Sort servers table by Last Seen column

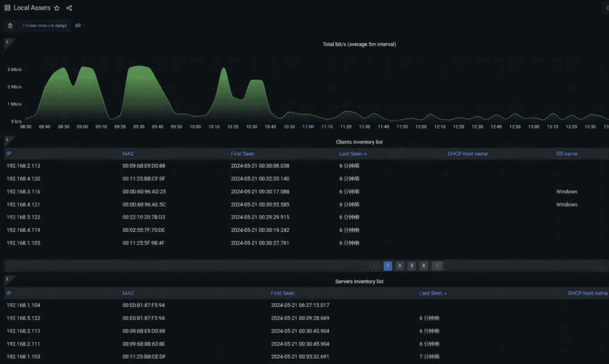[x=432, y=293]
